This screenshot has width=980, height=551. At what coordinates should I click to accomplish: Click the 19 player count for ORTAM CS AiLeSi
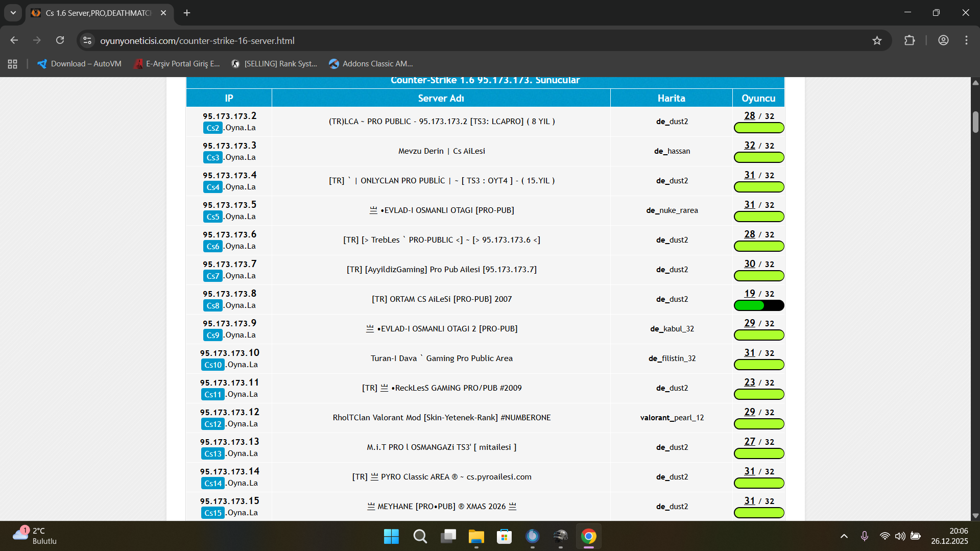tap(749, 294)
